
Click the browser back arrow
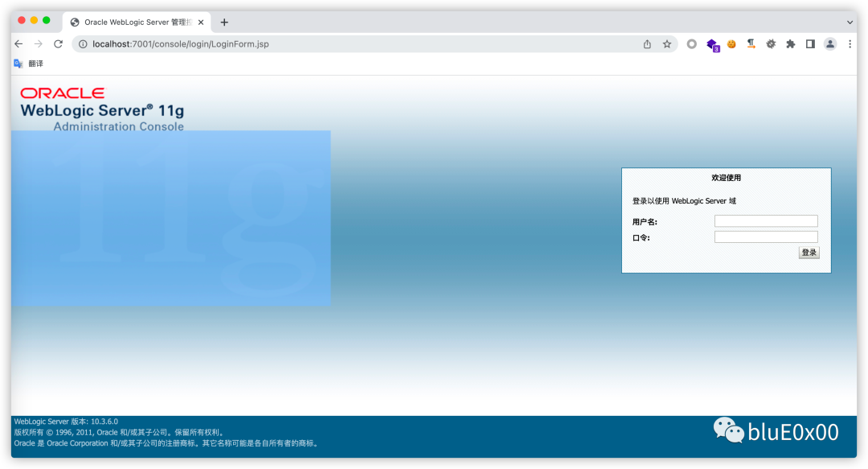18,43
